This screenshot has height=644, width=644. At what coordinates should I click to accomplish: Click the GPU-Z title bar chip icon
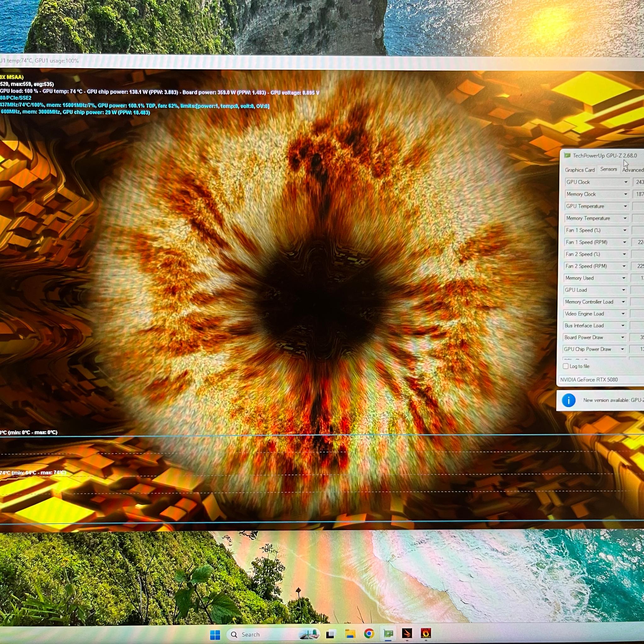[567, 155]
